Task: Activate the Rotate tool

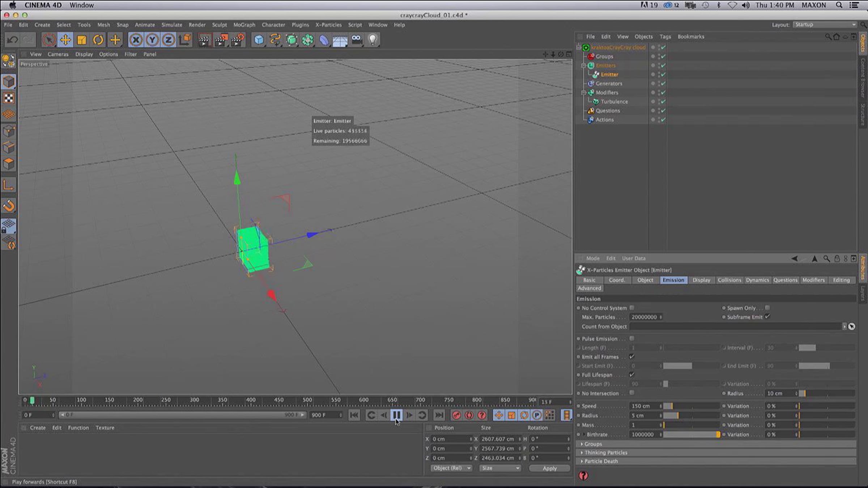Action: click(98, 40)
